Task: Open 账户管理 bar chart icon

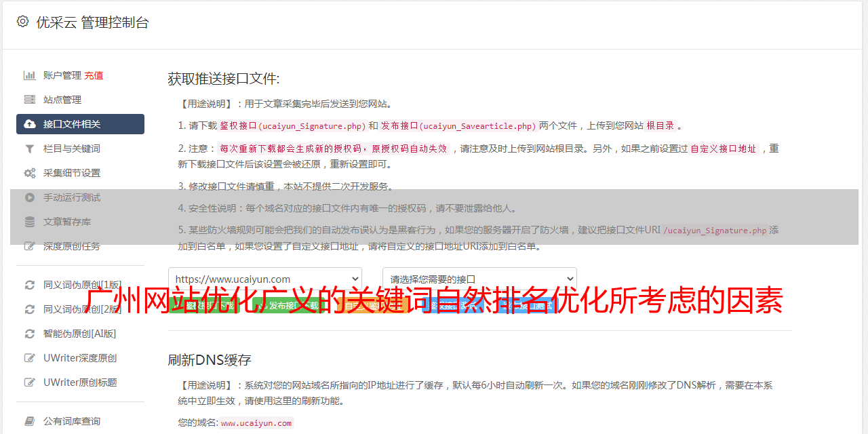Action: (30, 75)
